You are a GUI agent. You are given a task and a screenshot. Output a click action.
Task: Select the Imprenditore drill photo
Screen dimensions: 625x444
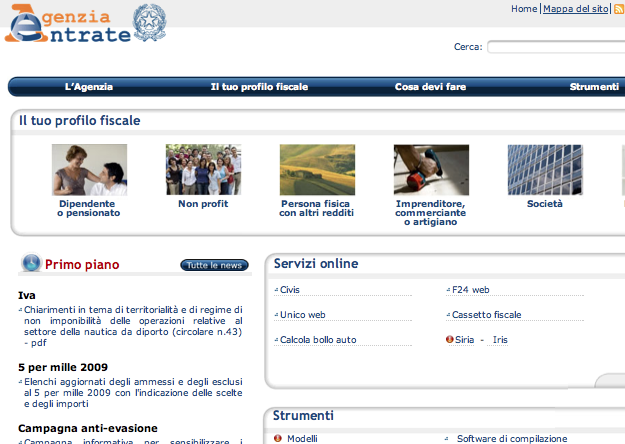tap(431, 170)
